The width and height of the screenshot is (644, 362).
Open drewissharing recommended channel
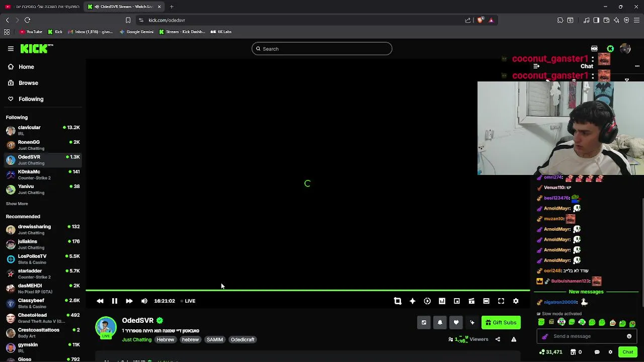(x=43, y=229)
